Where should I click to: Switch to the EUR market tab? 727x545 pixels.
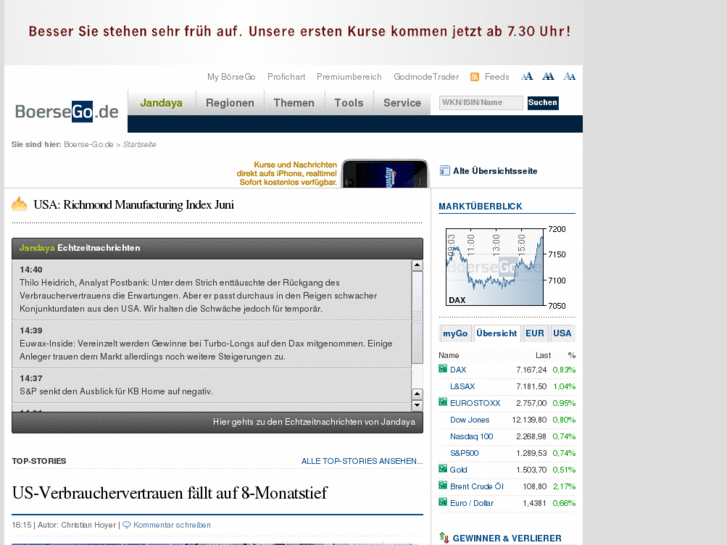[x=535, y=333]
